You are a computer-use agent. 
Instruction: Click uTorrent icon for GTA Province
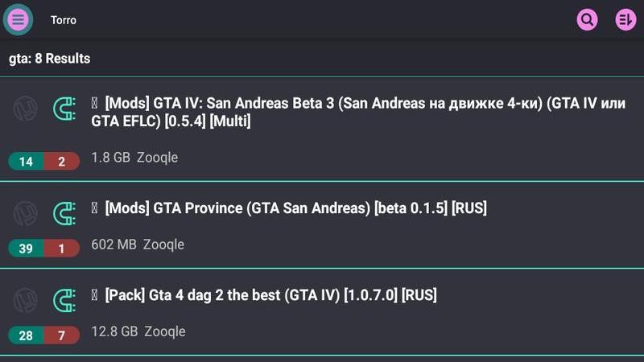coord(26,213)
